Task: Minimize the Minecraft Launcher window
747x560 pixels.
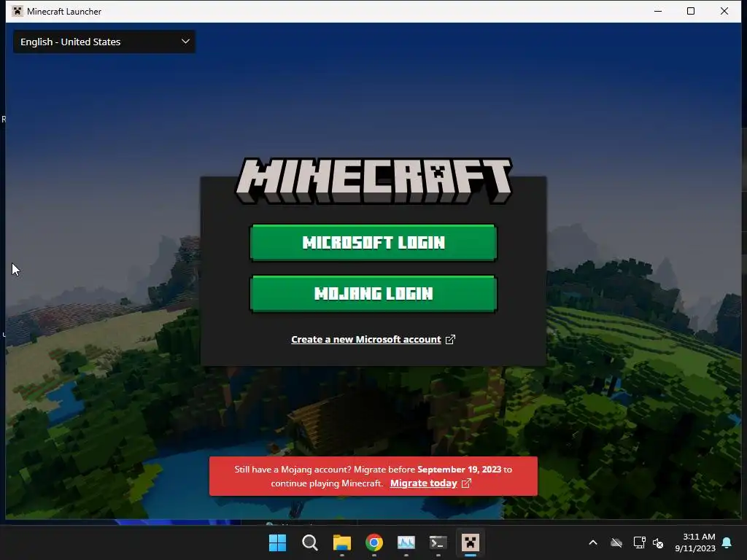Action: pyautogui.click(x=658, y=11)
